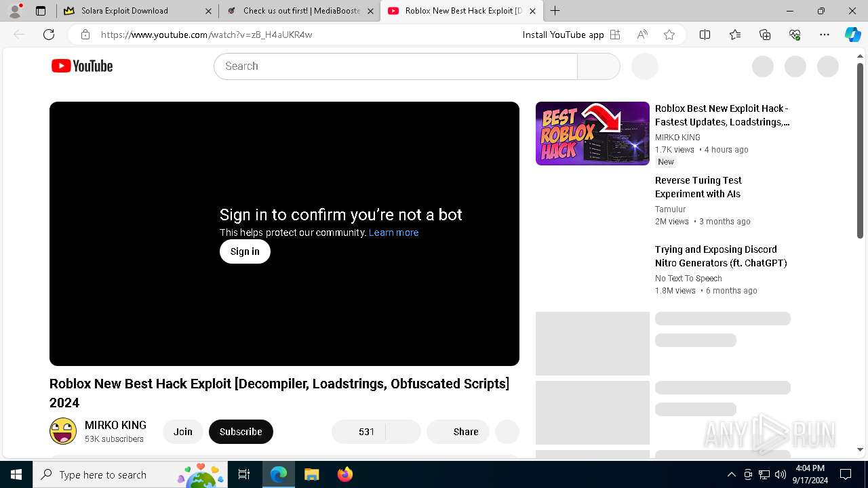Viewport: 868px width, 488px height.
Task: Add page to favorites star icon
Action: point(669,35)
